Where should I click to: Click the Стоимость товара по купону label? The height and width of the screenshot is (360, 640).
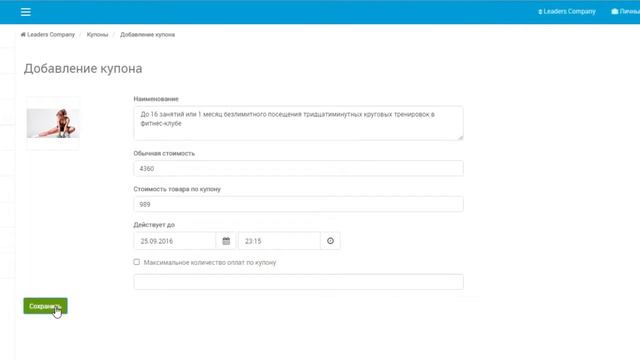(177, 189)
